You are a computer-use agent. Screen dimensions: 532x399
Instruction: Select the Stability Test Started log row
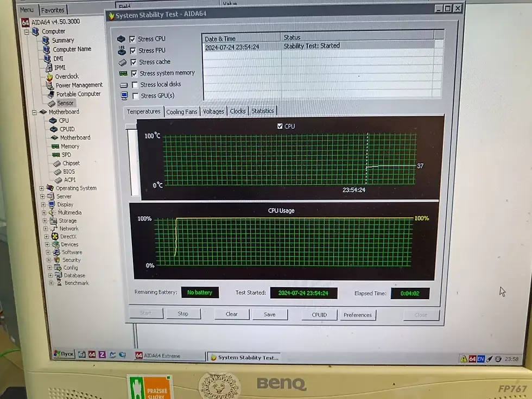pyautogui.click(x=319, y=47)
